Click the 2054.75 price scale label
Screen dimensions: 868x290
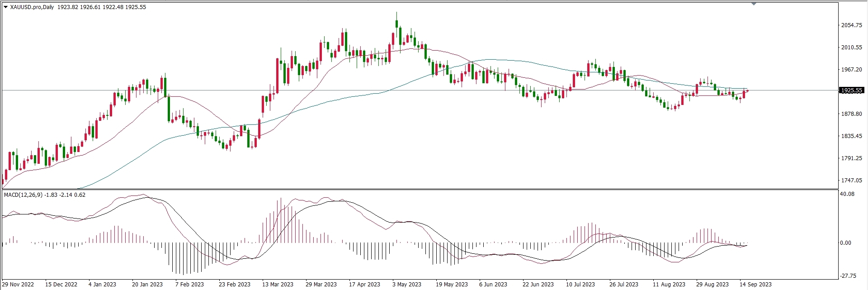pos(851,25)
